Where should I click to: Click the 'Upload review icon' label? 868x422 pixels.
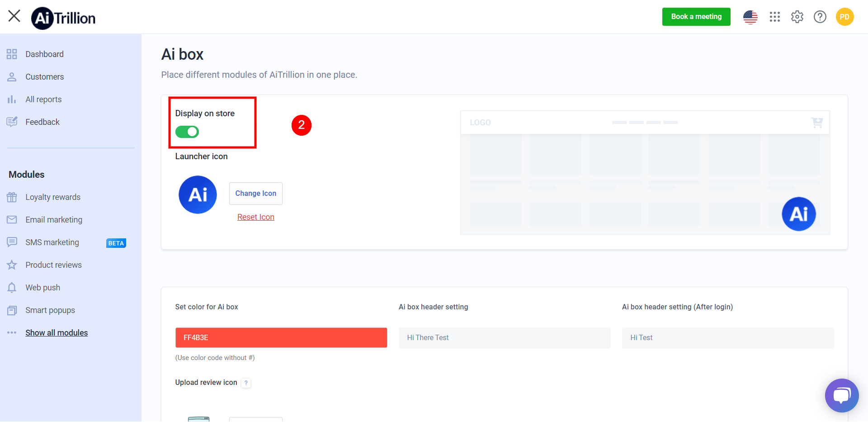206,383
